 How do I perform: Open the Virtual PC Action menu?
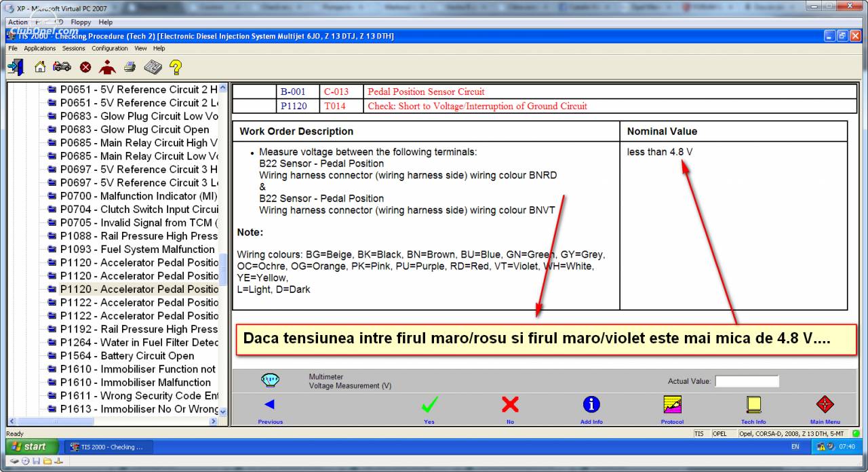(x=18, y=22)
